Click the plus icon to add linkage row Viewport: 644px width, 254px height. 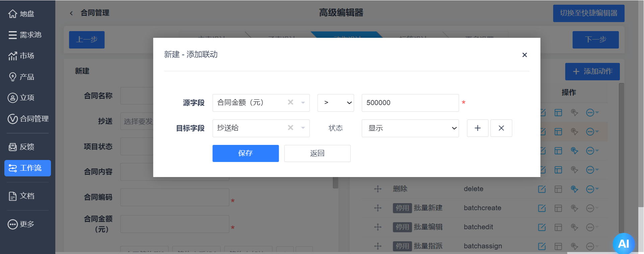[477, 128]
